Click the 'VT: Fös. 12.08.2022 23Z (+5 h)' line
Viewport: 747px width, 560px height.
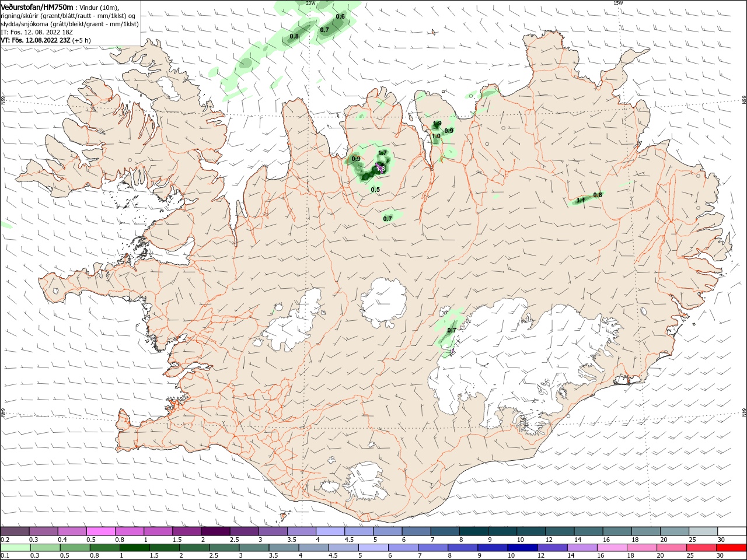click(x=46, y=40)
